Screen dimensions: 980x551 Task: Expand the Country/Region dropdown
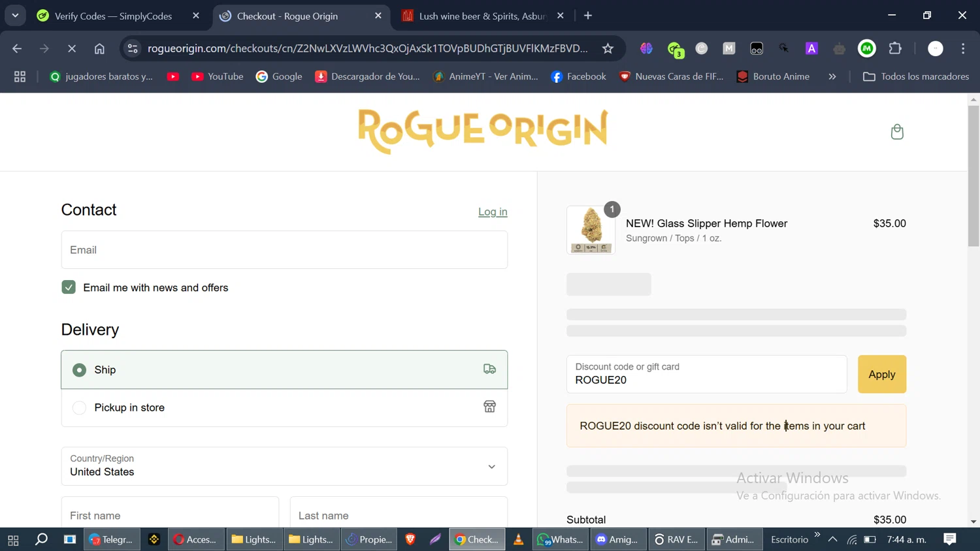tap(284, 466)
